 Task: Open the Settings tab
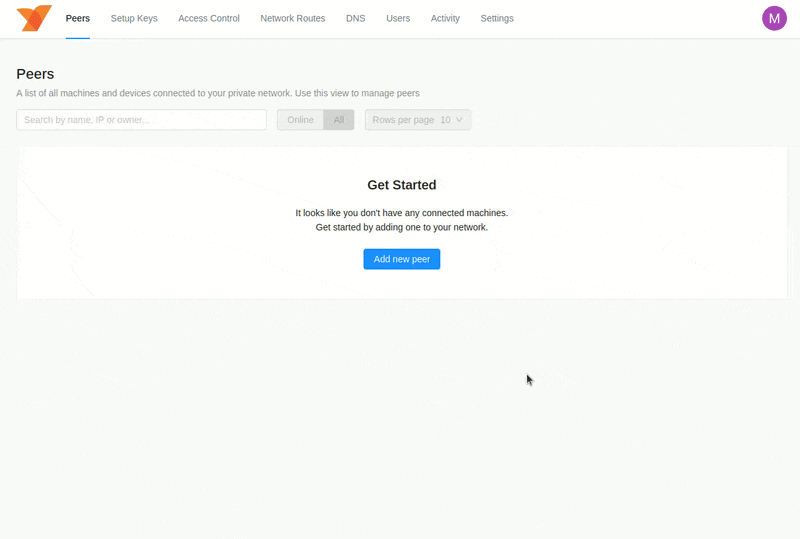click(497, 18)
